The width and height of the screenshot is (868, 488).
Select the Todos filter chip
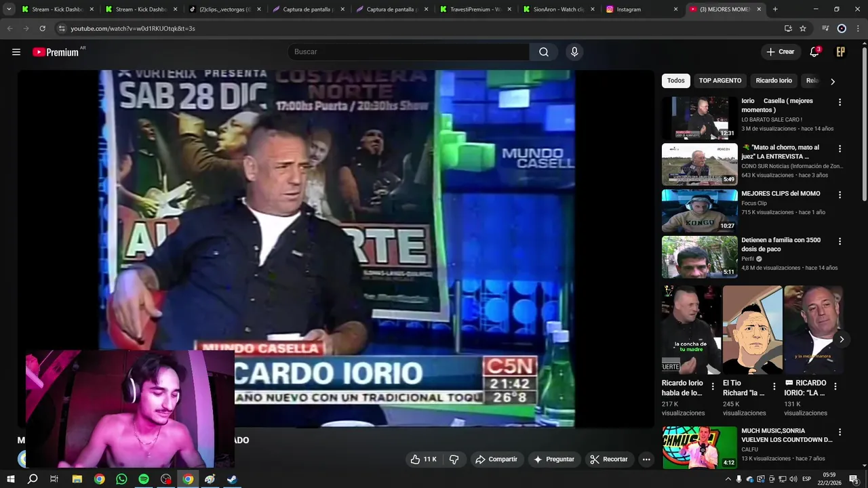[676, 81]
